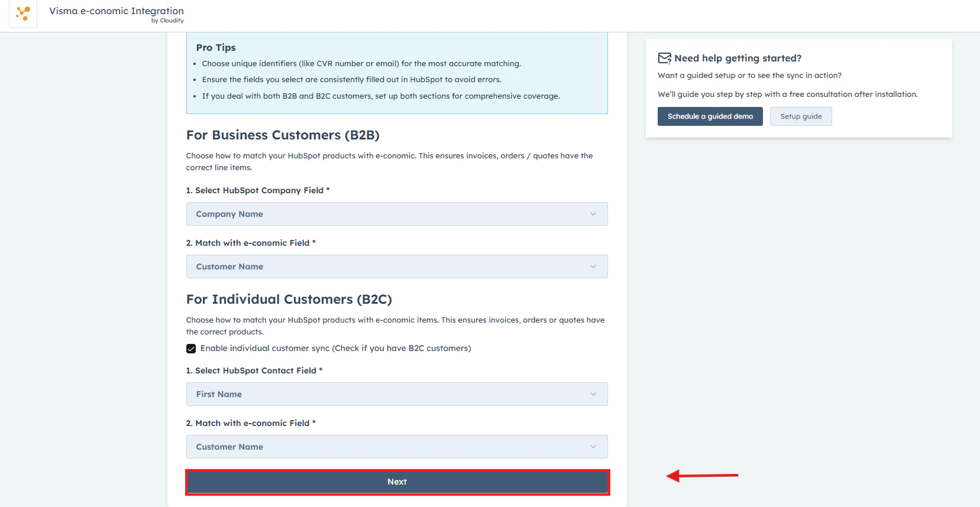Click the Visma e-conomic Integration title
This screenshot has width=980, height=507.
(117, 11)
